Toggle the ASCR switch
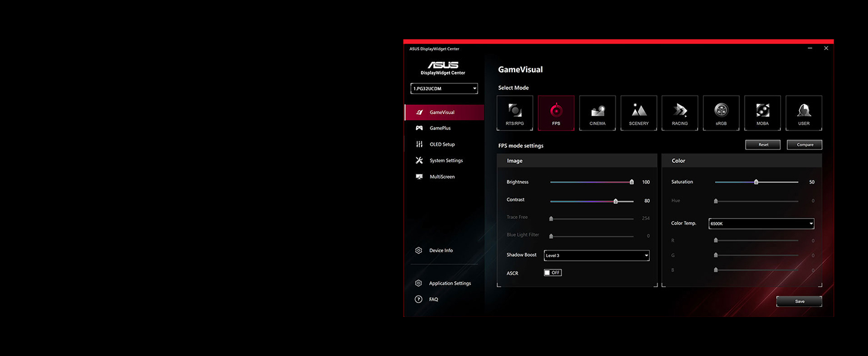Viewport: 868px width, 356px height. (x=553, y=273)
